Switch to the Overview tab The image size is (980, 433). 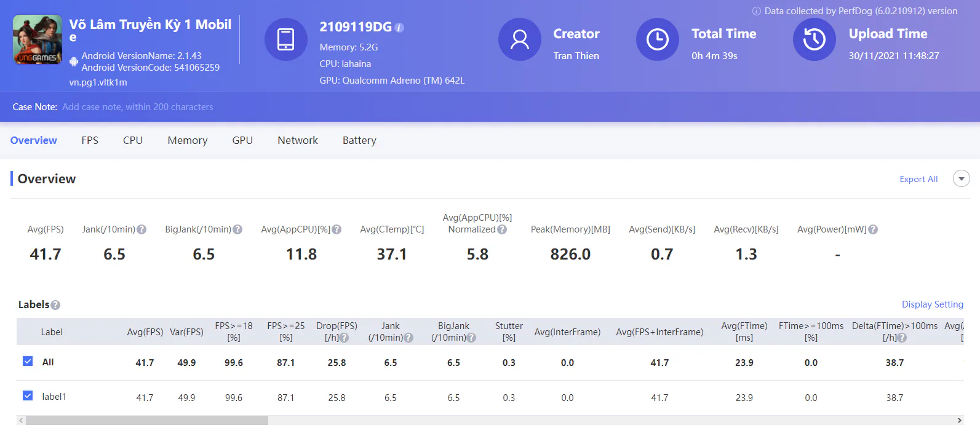(34, 140)
